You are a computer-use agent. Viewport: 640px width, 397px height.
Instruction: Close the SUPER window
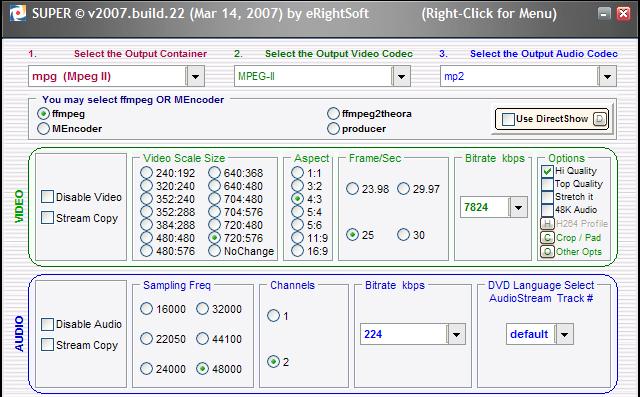pos(624,13)
